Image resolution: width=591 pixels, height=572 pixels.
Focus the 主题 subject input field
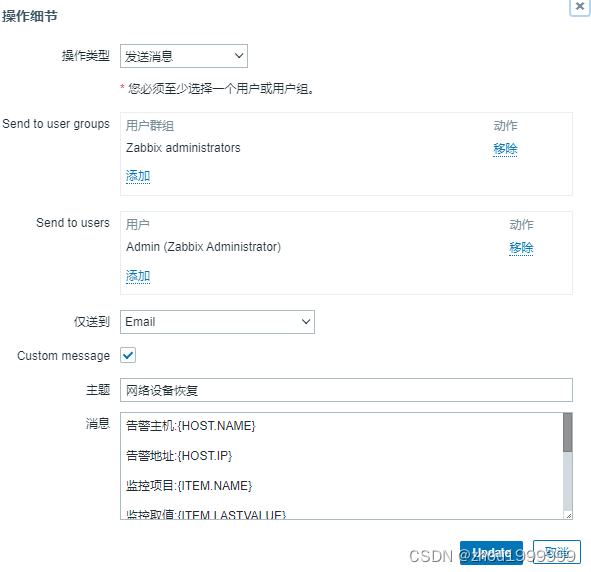click(x=346, y=390)
